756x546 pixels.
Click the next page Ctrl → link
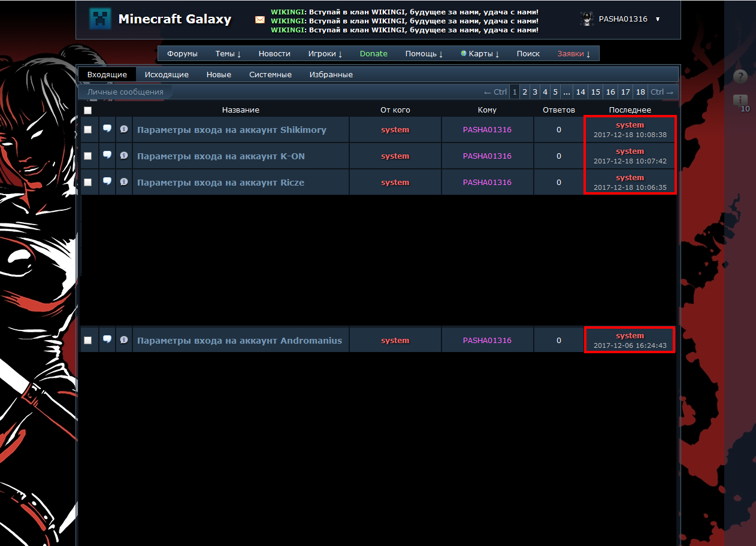click(x=662, y=92)
